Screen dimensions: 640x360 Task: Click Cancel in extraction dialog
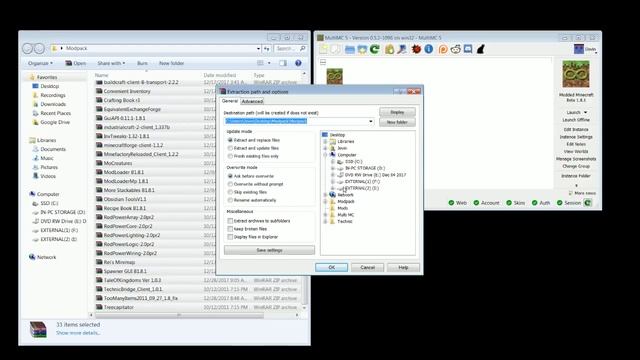[x=367, y=267]
